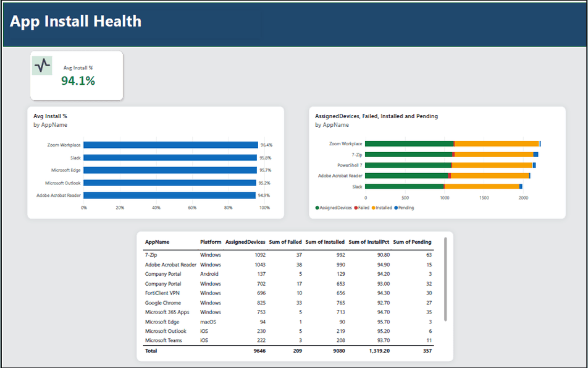The image size is (588, 368).
Task: Click the green segment of Adobe Acrobat Reader stacked bar
Action: [x=406, y=176]
